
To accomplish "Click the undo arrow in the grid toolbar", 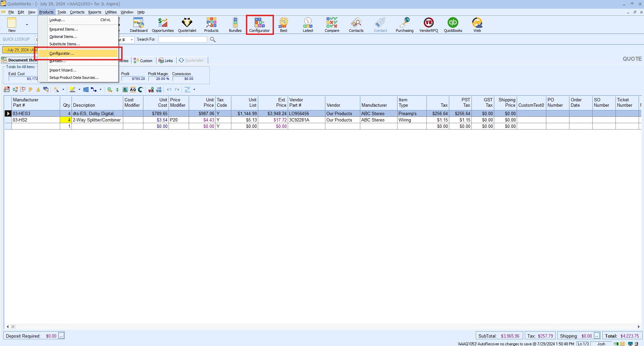I will [169, 90].
